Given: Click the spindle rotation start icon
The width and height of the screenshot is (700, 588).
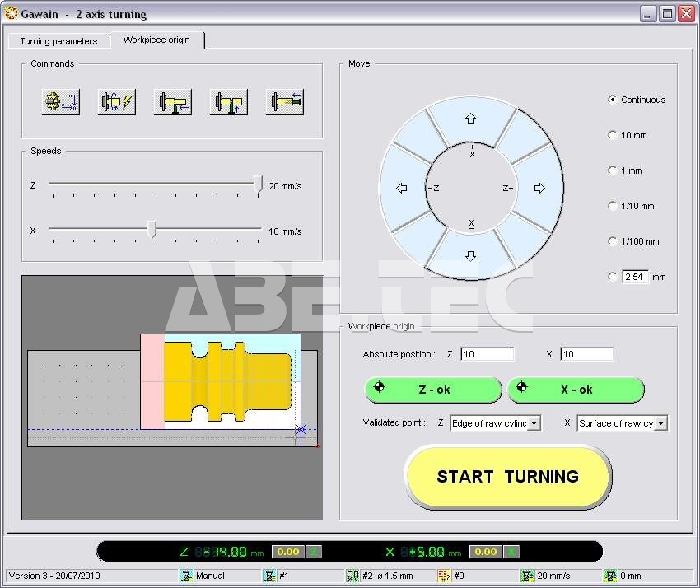Looking at the screenshot, I should 117,102.
